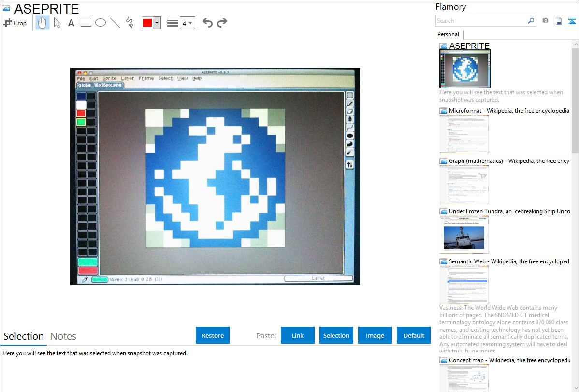Viewport: 579px width, 392px height.
Task: Click the Restore button
Action: (x=213, y=335)
